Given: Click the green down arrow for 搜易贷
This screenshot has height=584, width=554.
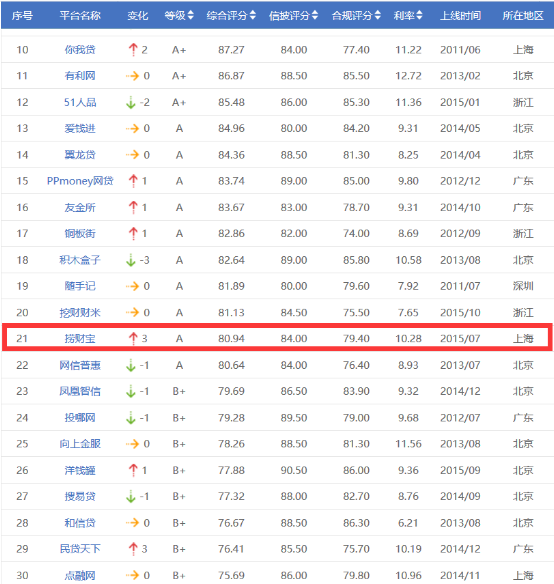Looking at the screenshot, I should tap(131, 496).
